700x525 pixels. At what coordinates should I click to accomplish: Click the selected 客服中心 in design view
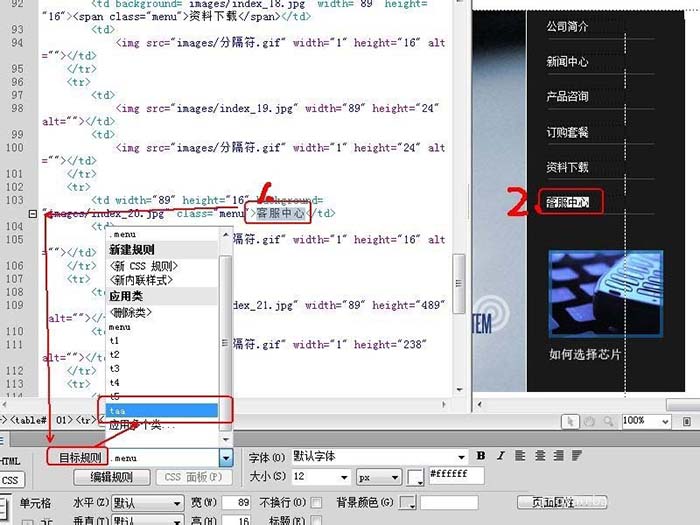[567, 202]
